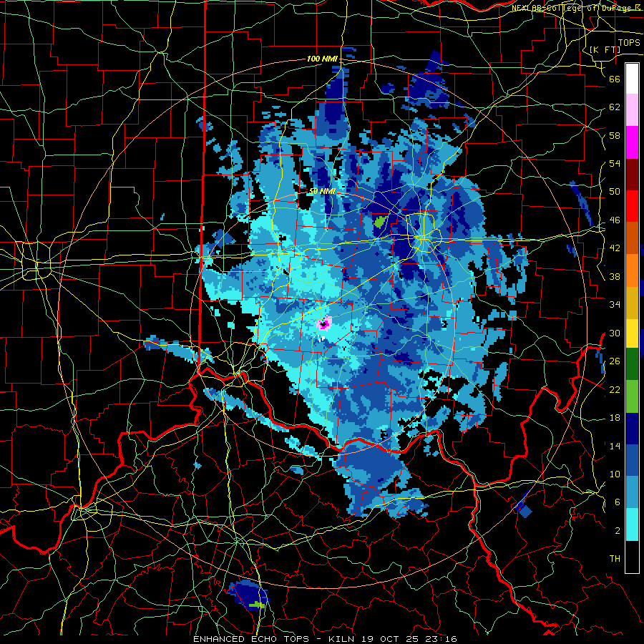Choose the navy swatch between 18 and 22
The width and height of the screenshot is (644, 644).
tap(632, 429)
